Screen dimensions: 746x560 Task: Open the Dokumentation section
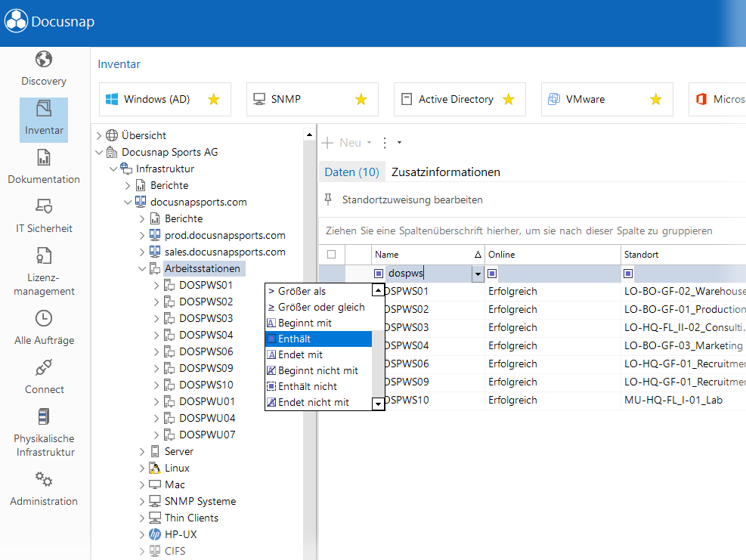point(44,167)
